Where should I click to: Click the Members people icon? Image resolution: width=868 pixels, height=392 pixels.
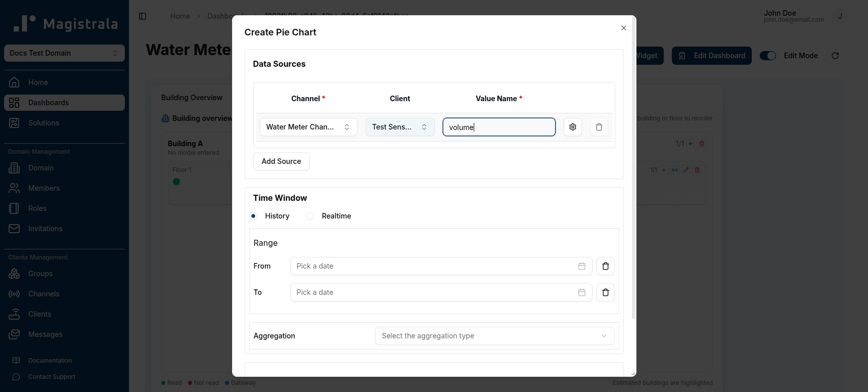pyautogui.click(x=14, y=188)
